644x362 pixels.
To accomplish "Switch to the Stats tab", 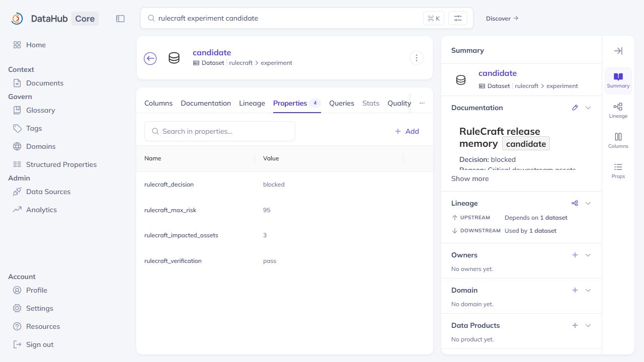I will [371, 103].
